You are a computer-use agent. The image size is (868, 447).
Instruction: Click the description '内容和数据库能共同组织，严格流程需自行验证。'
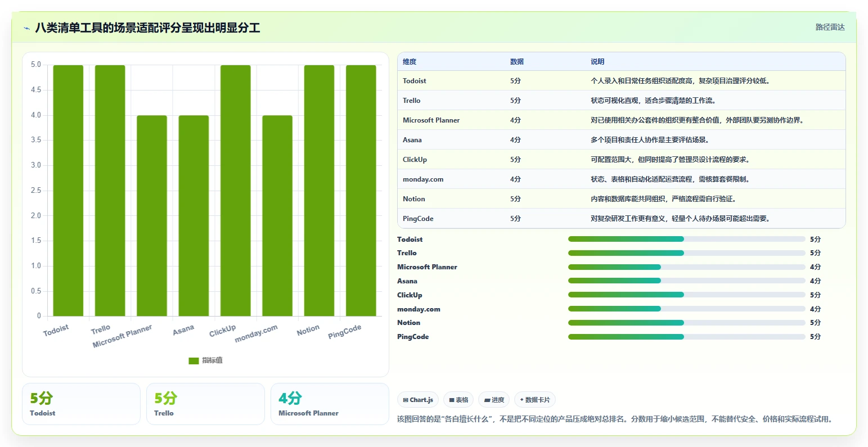(663, 199)
